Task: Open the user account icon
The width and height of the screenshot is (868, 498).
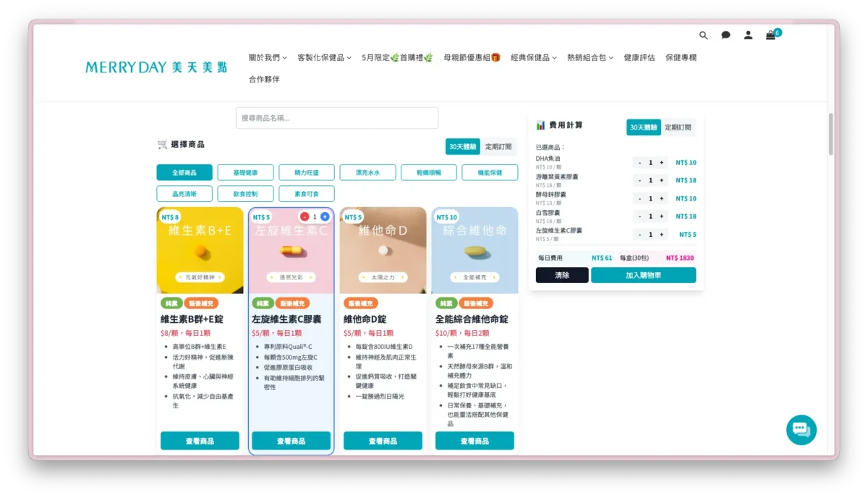Action: 748,35
